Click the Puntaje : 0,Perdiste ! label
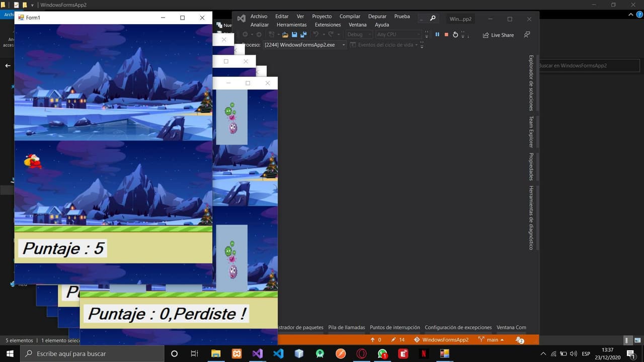 click(x=167, y=314)
